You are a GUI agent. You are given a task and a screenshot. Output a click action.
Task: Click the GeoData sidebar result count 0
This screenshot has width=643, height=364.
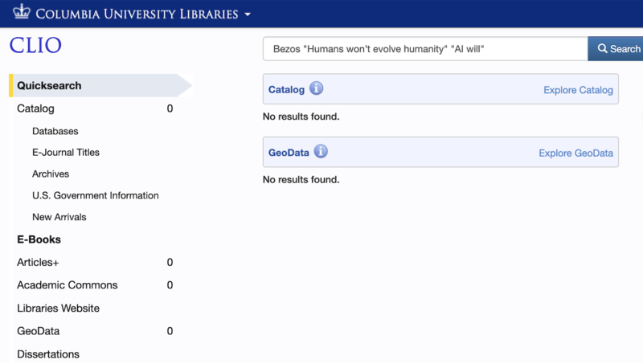(170, 331)
